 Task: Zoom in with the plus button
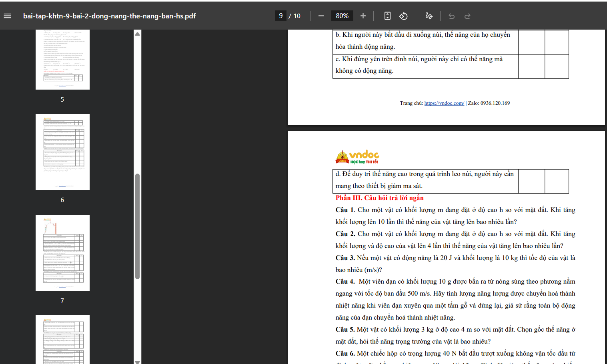tap(363, 16)
